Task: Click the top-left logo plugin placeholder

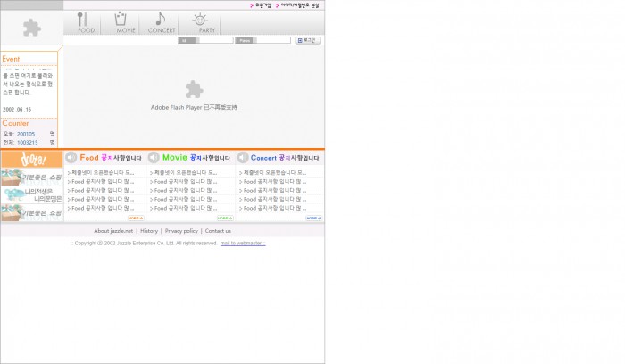Action: tap(32, 29)
